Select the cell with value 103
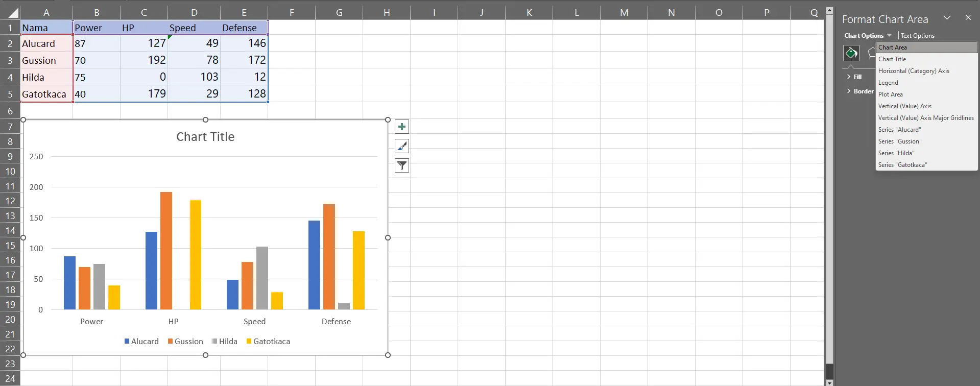 click(x=194, y=77)
